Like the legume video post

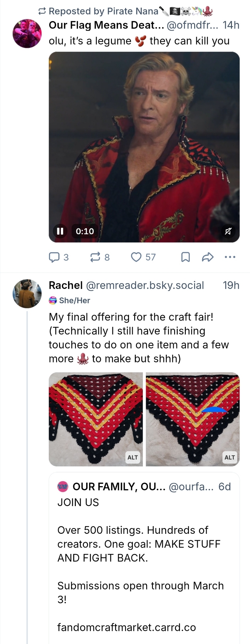coord(136,257)
